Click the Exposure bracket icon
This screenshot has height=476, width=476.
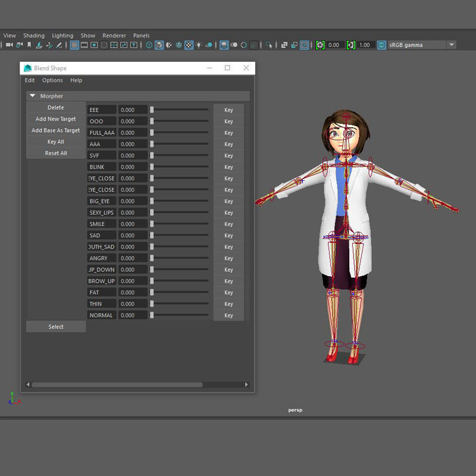tap(320, 45)
